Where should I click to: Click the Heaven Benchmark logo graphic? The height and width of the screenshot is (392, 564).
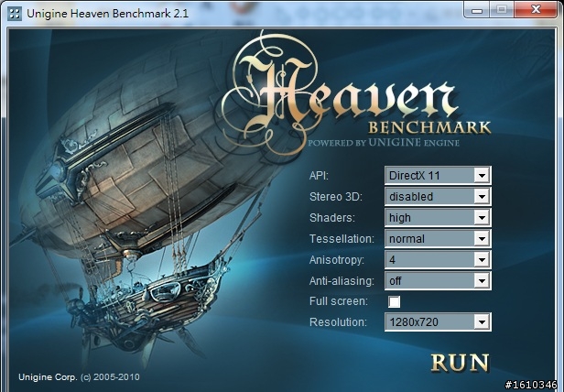coord(356,93)
